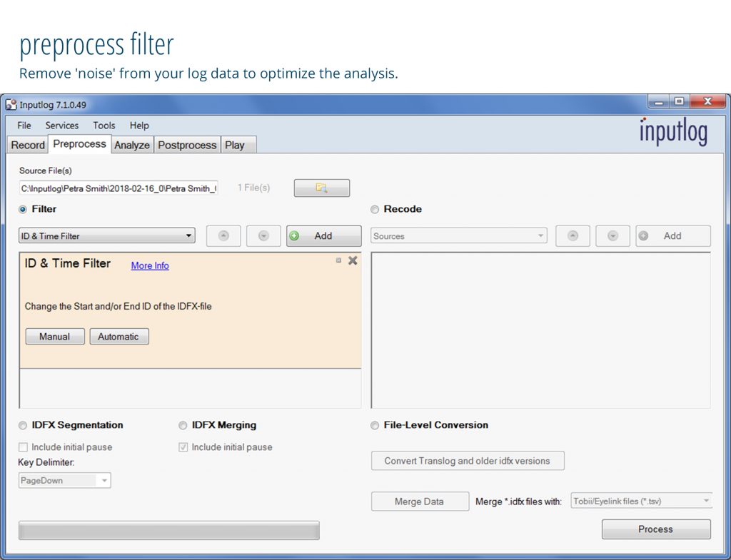Open the More Info link
This screenshot has width=731, height=560.
(x=150, y=265)
